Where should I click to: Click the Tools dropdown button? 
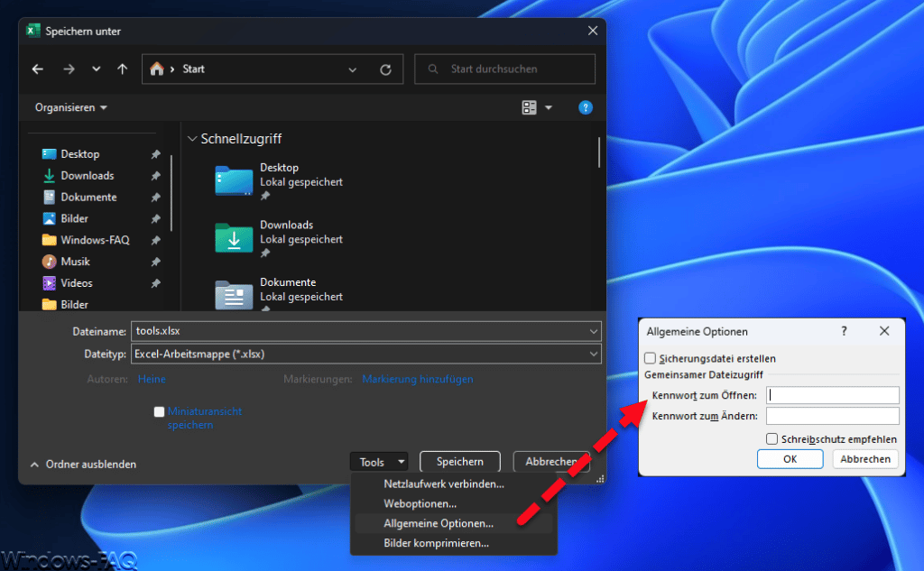tap(380, 462)
